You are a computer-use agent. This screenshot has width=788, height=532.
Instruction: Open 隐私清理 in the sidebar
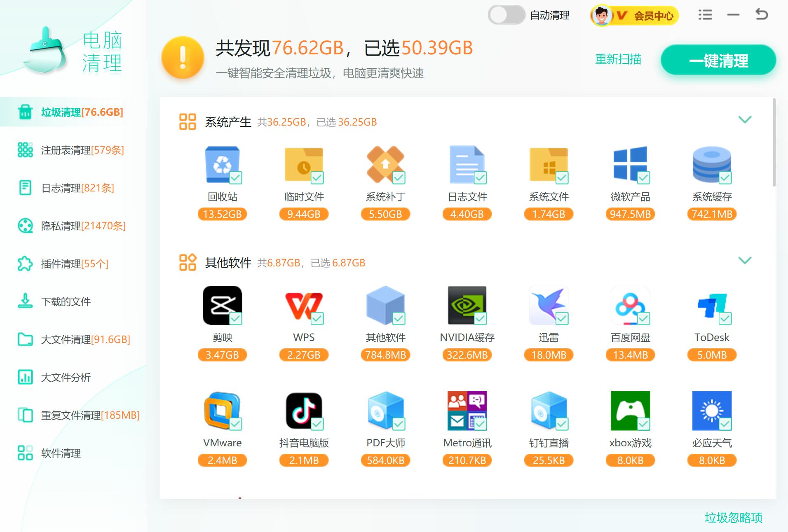[x=73, y=226]
